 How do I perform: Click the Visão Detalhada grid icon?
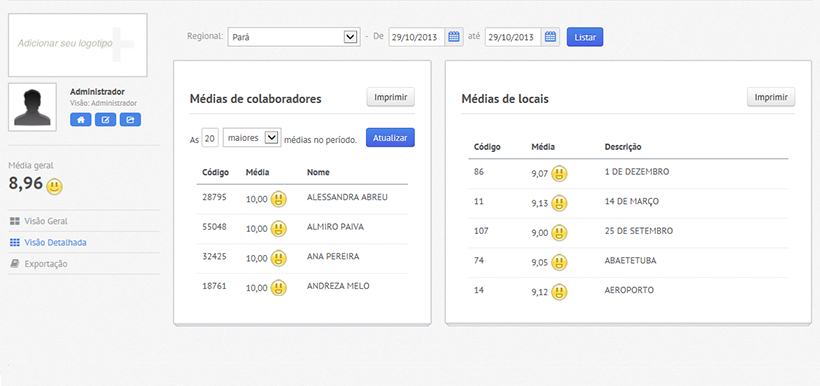[15, 243]
